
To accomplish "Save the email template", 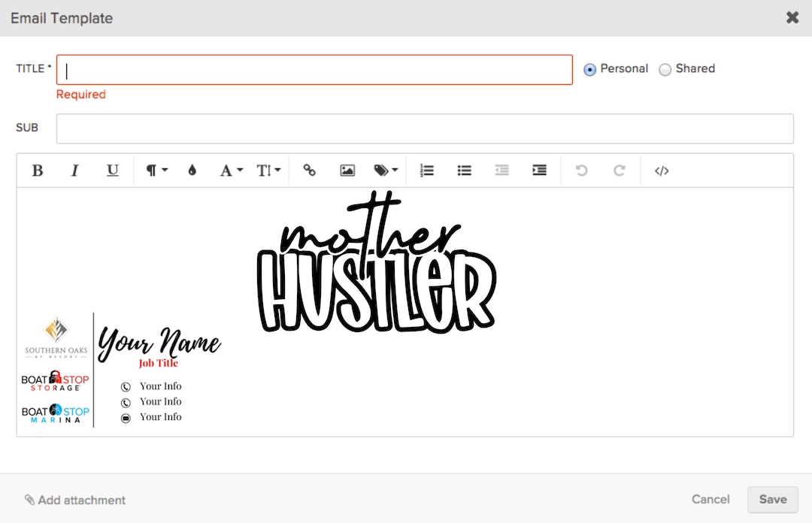I will [x=773, y=499].
